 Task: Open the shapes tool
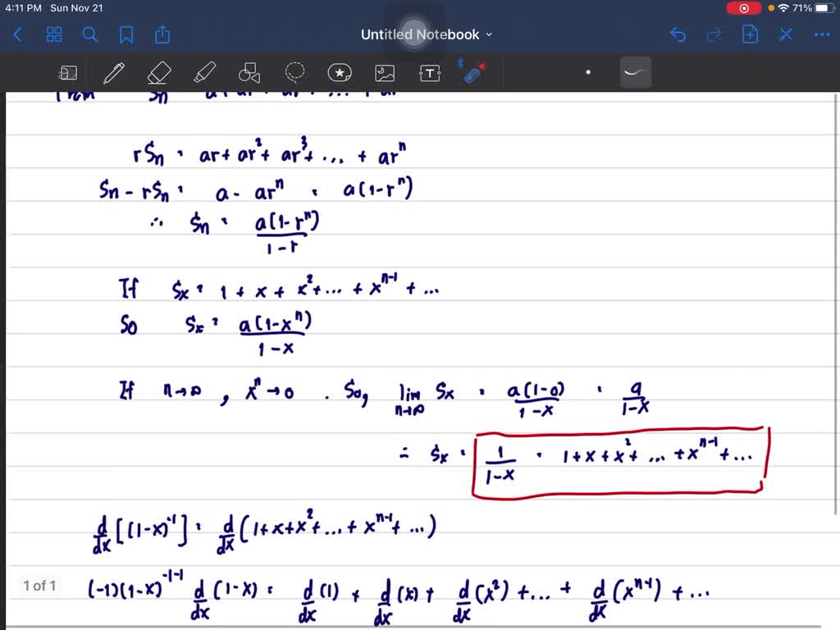(x=249, y=72)
